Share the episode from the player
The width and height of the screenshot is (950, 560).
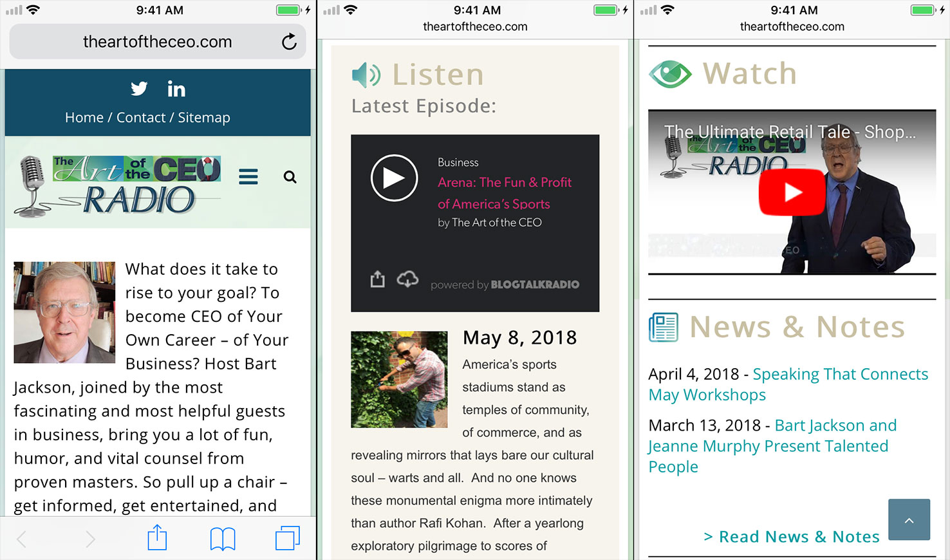click(x=378, y=279)
